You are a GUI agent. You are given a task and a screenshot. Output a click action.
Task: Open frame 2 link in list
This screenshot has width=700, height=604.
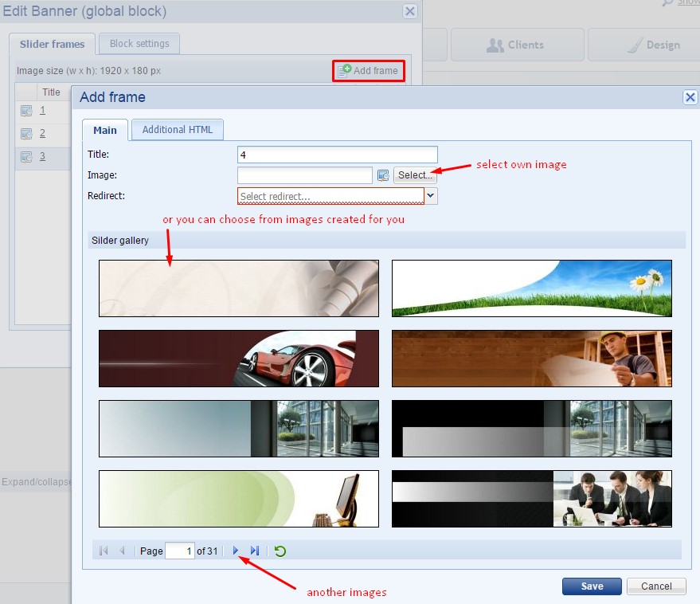tap(42, 133)
